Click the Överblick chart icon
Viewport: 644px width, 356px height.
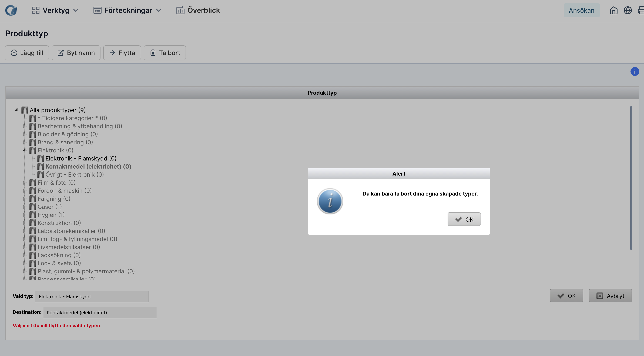[180, 11]
